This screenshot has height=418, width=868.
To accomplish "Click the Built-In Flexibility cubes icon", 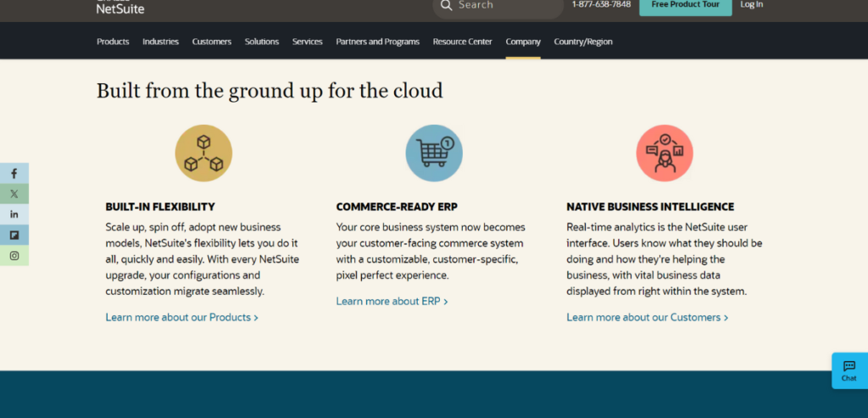I will pyautogui.click(x=203, y=153).
